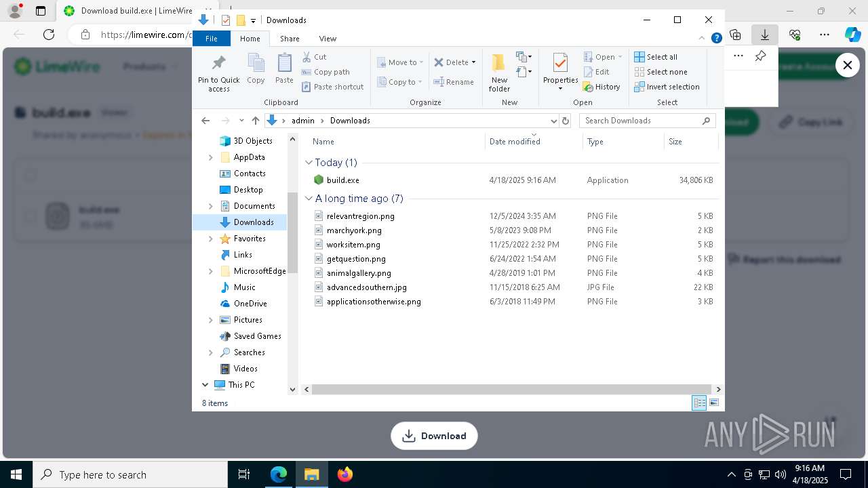The width and height of the screenshot is (868, 488).
Task: Click Select all in ribbon
Action: click(656, 57)
